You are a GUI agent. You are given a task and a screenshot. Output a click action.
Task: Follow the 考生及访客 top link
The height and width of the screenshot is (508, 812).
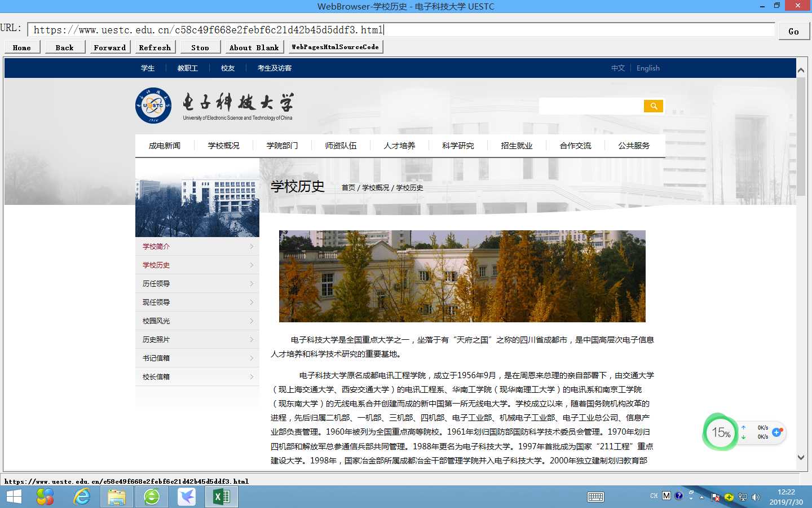pos(275,68)
